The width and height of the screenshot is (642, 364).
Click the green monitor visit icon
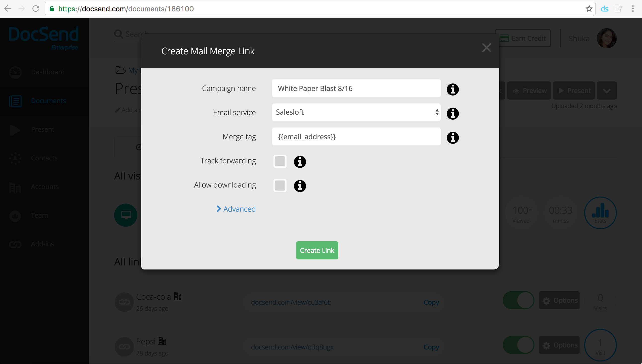click(126, 215)
